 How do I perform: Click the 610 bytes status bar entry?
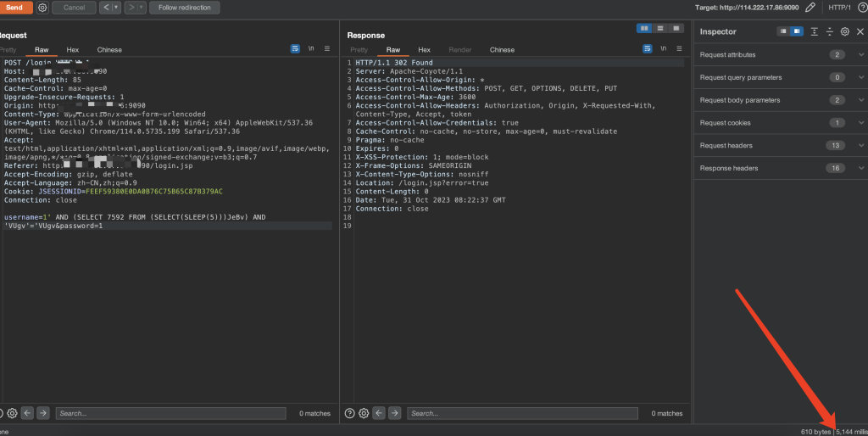click(815, 432)
